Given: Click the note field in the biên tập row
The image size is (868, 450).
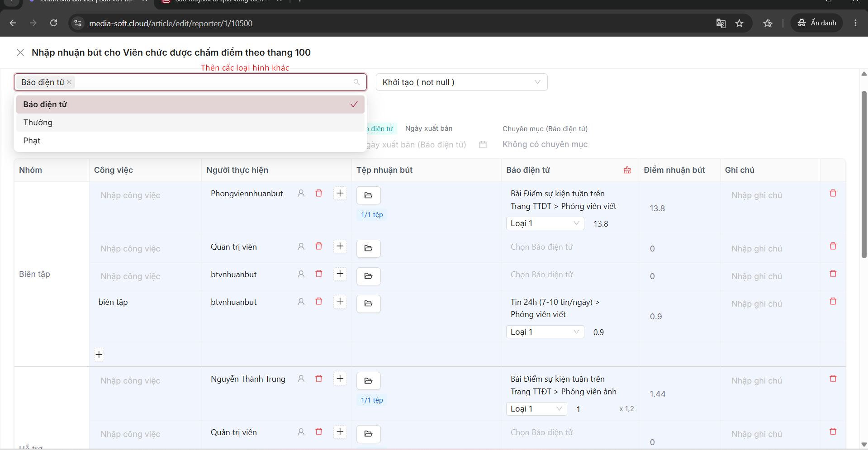Looking at the screenshot, I should [x=757, y=304].
